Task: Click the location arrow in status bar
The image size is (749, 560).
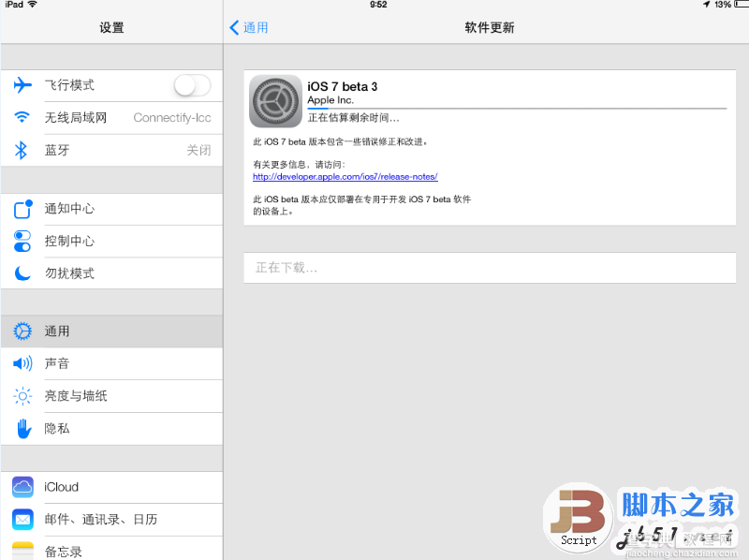Action: 707,5
